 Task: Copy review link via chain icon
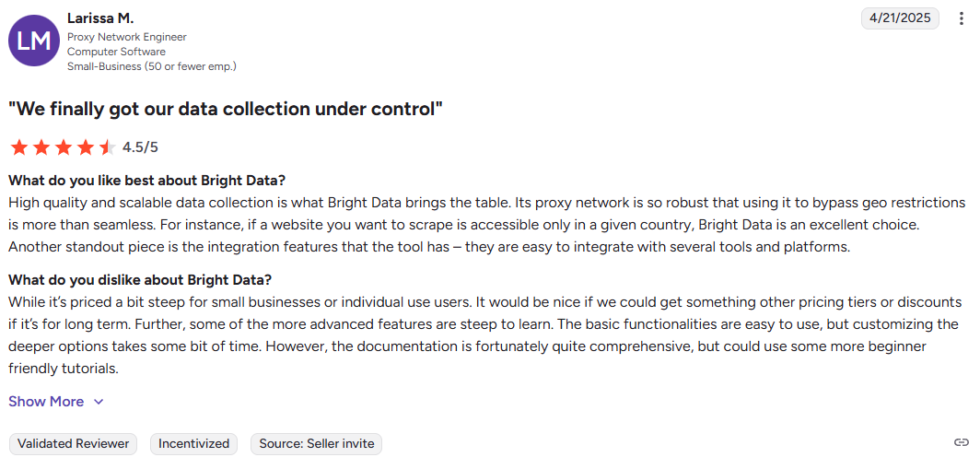(x=961, y=443)
